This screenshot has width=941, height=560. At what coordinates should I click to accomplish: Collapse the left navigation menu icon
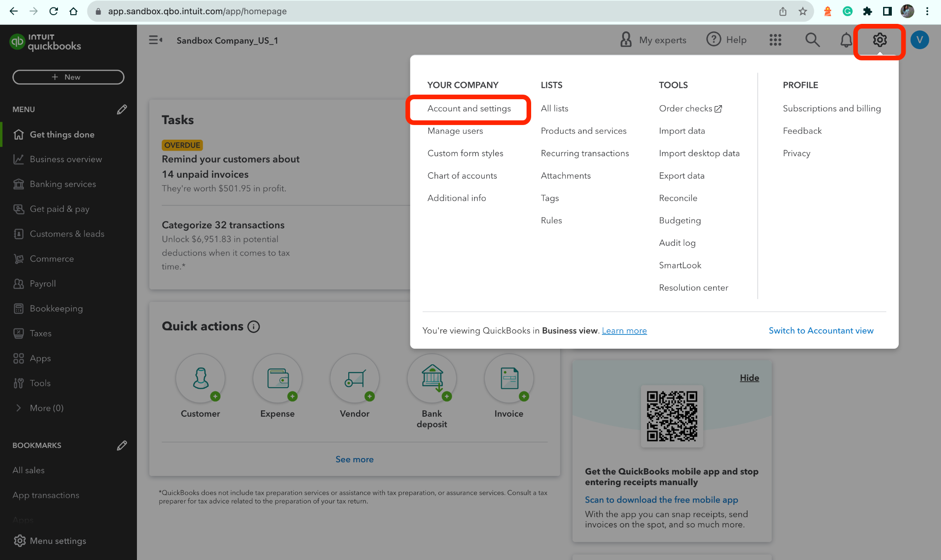click(x=155, y=40)
